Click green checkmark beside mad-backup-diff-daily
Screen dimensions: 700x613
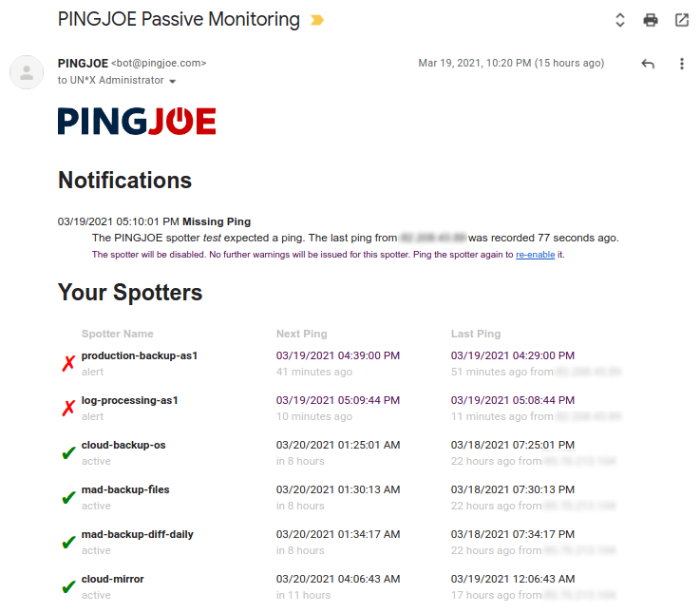68,543
